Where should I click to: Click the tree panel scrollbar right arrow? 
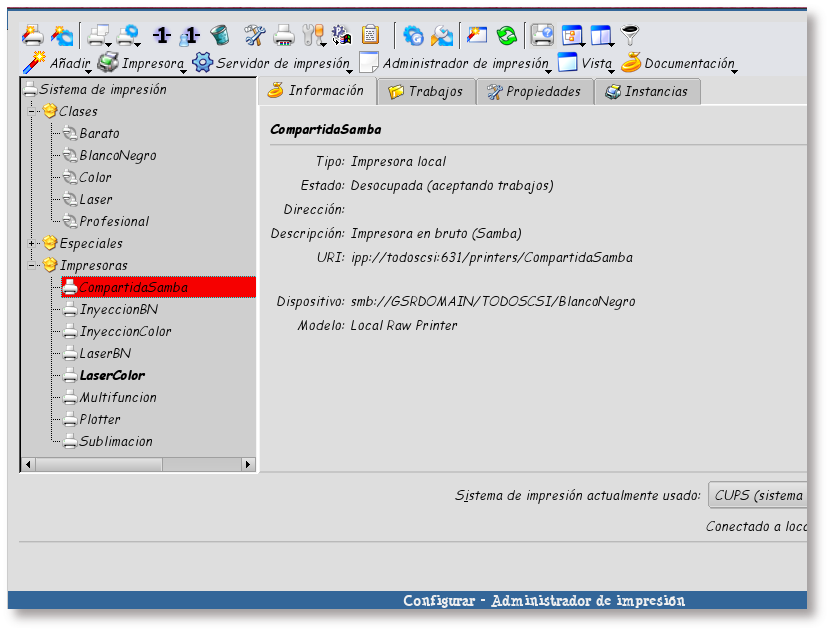click(x=250, y=464)
